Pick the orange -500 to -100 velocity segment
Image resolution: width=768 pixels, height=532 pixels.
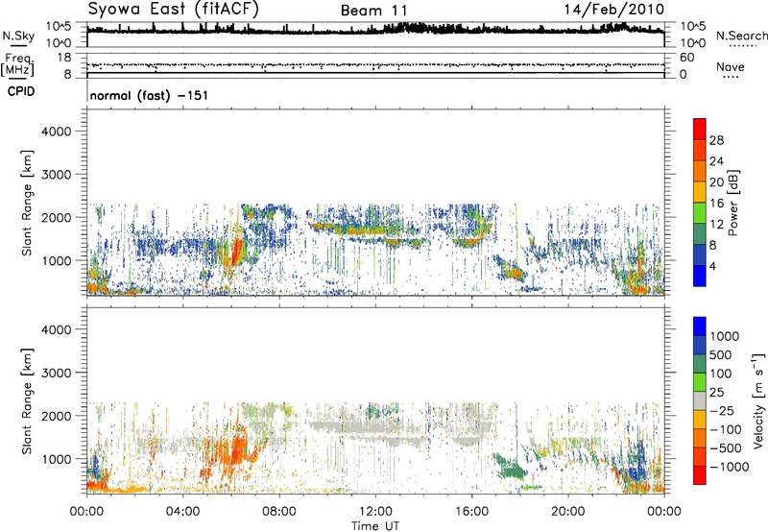pyautogui.click(x=700, y=438)
